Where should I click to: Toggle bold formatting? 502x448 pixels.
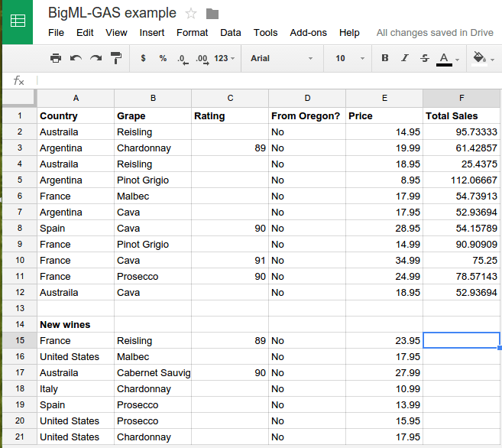385,58
